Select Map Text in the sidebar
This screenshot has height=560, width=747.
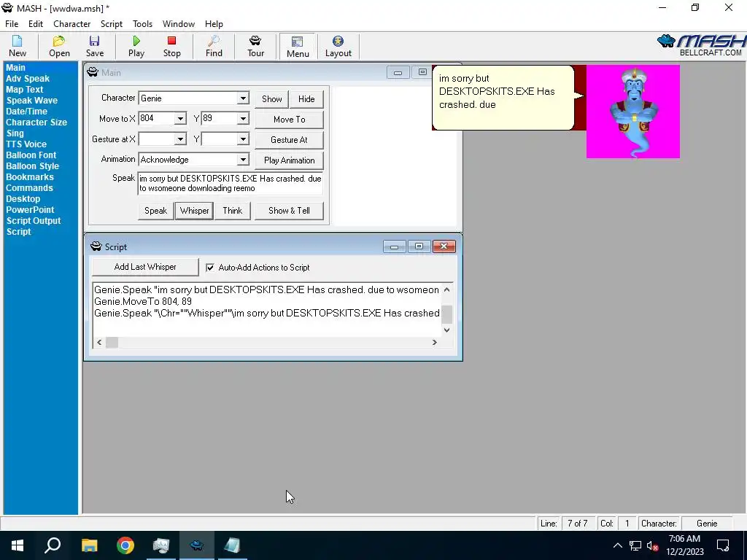pyautogui.click(x=25, y=90)
